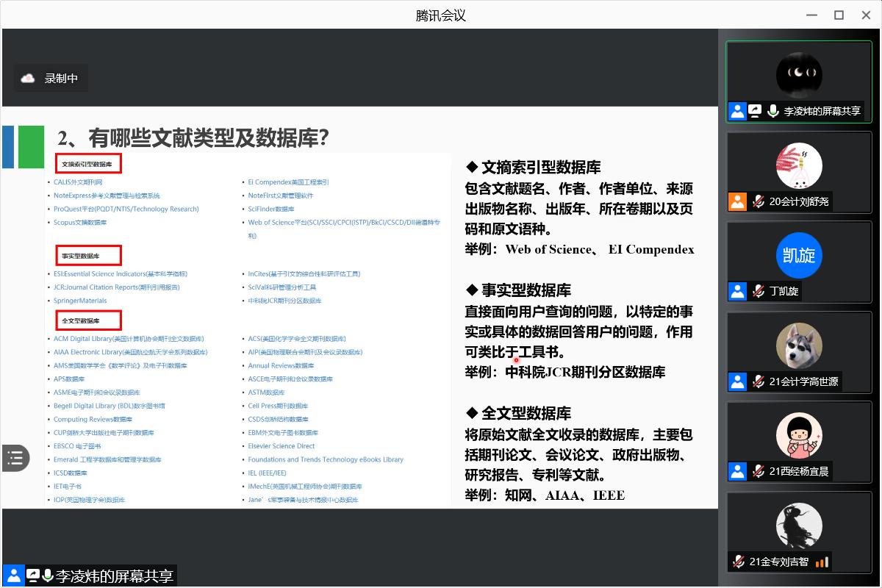Click the muted microphone icon for 20会计刘舒尧
882x588 pixels.
(x=759, y=201)
